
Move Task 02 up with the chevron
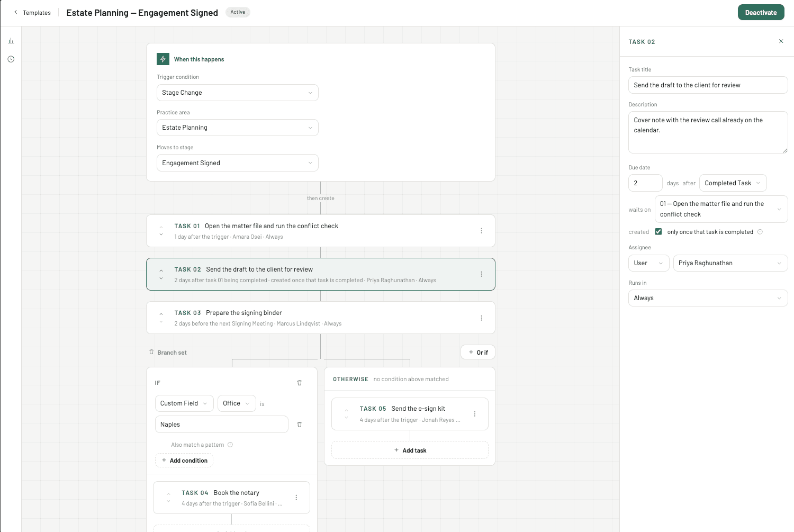coord(161,270)
